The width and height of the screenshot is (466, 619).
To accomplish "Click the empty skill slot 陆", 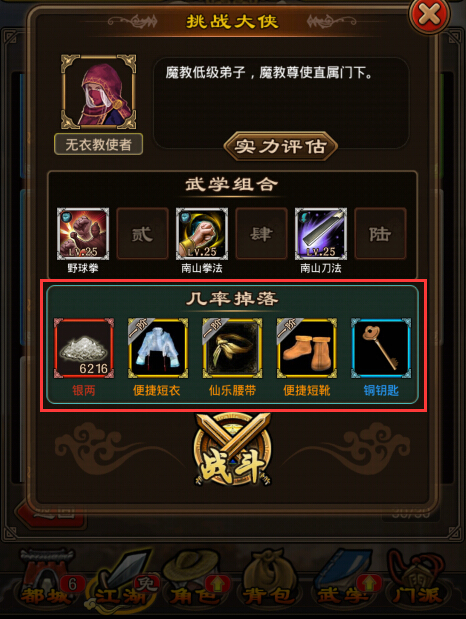I will [380, 234].
